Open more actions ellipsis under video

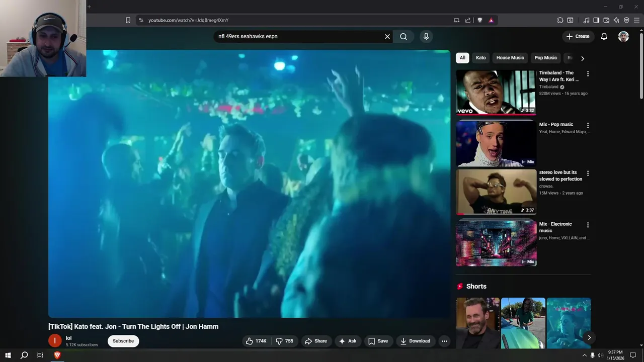click(x=444, y=341)
